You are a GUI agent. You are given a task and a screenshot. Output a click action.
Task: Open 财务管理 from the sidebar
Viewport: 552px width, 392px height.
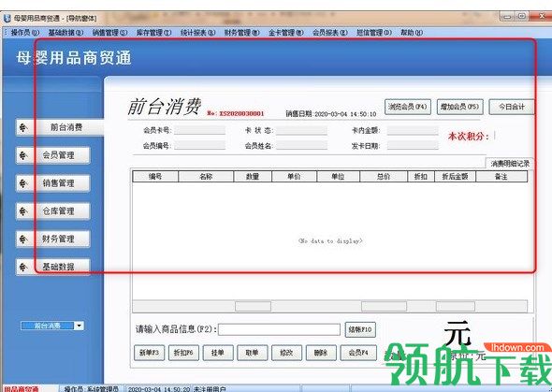pyautogui.click(x=52, y=239)
